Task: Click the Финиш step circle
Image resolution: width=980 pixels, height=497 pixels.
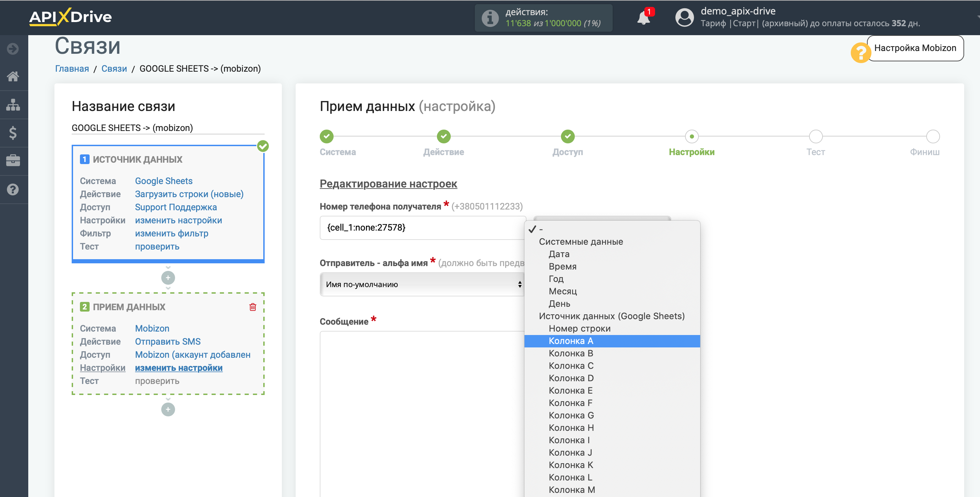Action: click(933, 136)
